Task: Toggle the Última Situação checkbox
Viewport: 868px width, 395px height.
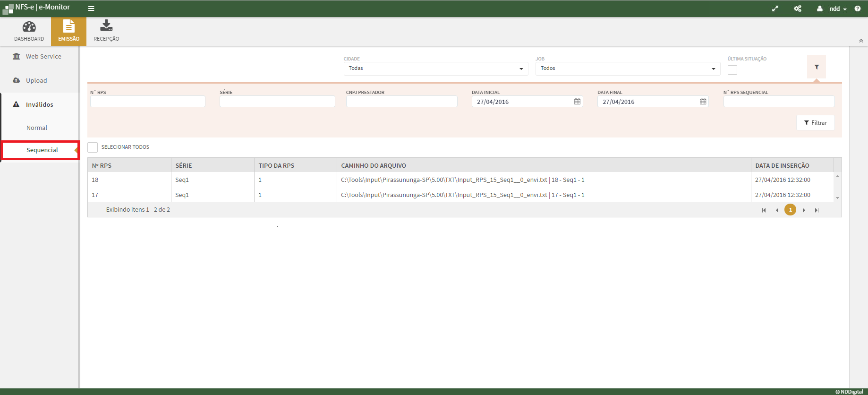Action: [732, 70]
